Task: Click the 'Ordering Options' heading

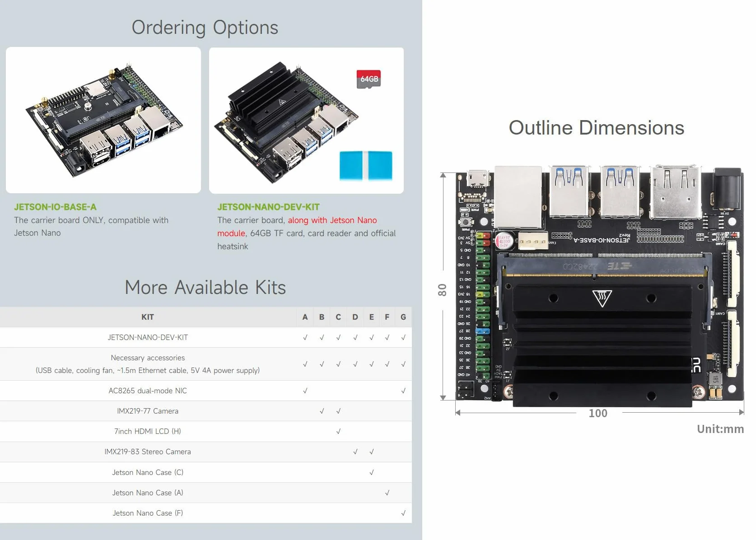Action: (205, 28)
